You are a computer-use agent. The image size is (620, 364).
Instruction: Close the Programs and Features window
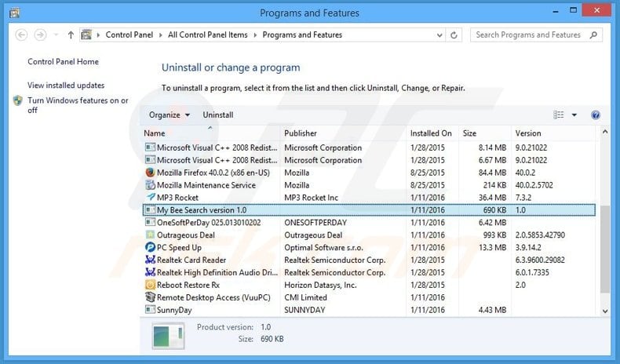pyautogui.click(x=596, y=10)
